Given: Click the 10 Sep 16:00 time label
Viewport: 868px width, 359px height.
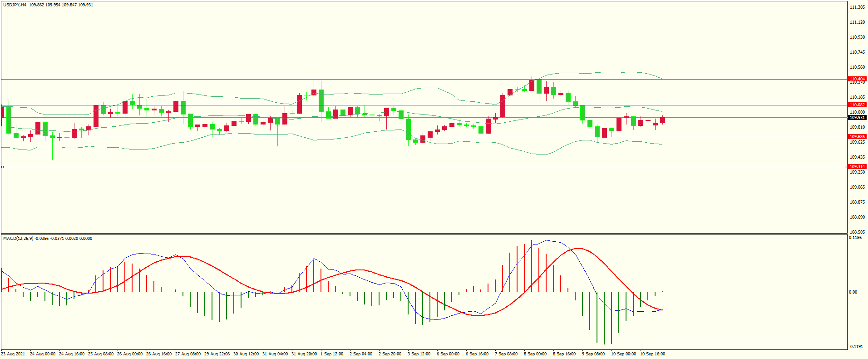Looking at the screenshot, I should point(653,354).
